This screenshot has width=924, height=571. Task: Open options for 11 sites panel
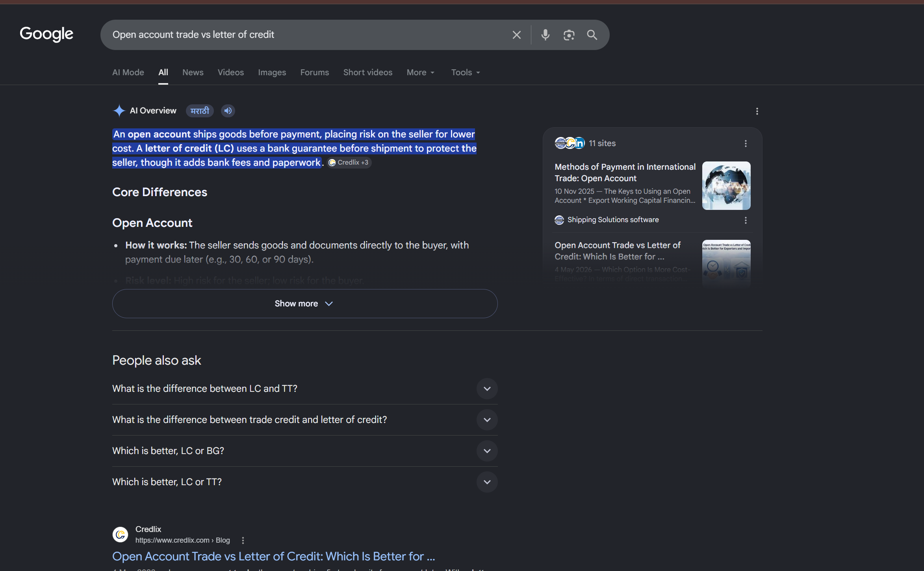tap(746, 144)
